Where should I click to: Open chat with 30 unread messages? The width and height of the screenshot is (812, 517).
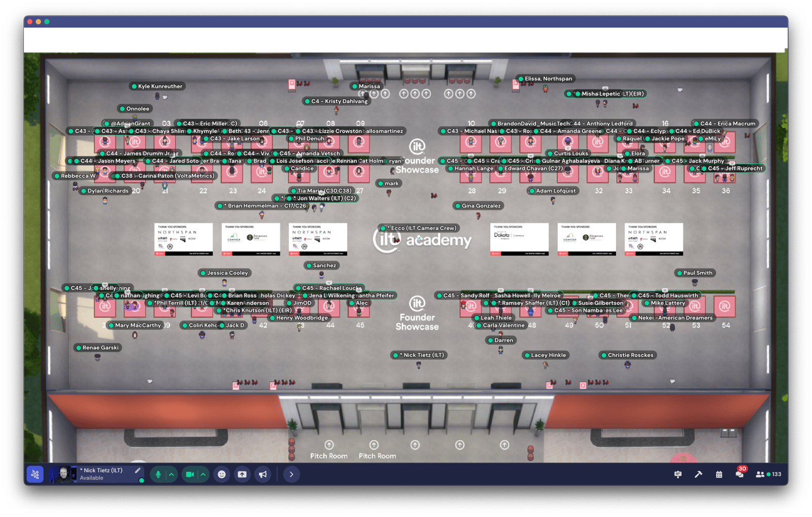[740, 473]
